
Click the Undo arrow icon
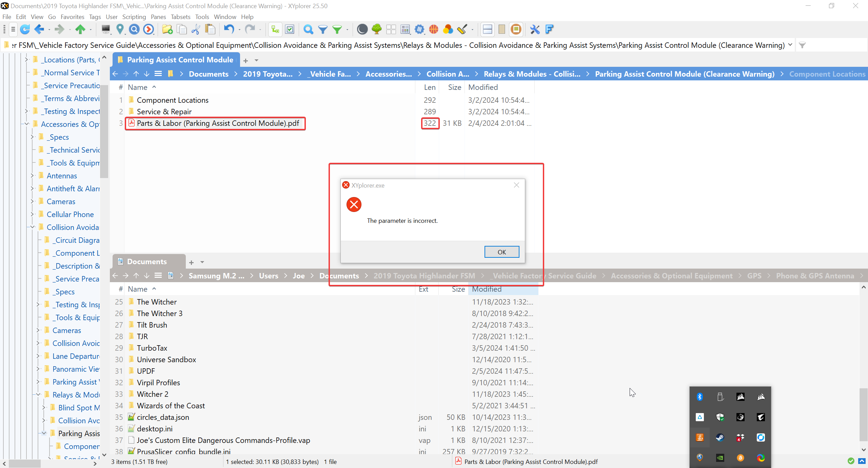tap(229, 30)
